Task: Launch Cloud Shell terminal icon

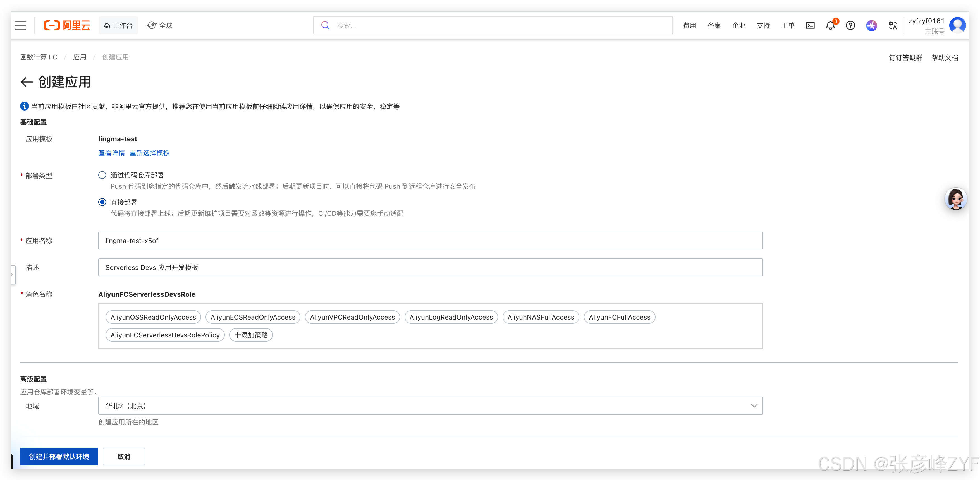Action: (810, 25)
